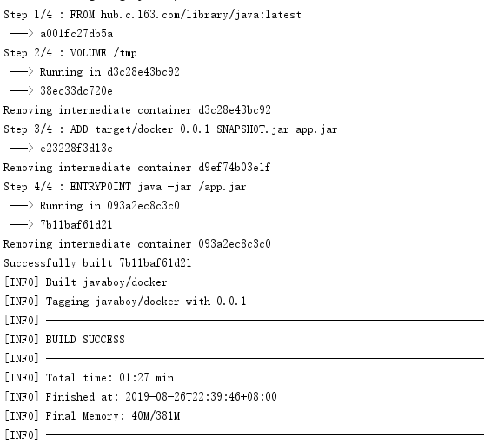Click 'Tagging javaboy/docker with 0.0.1' line
Image resolution: width=504 pixels, height=444 pixels.
(125, 302)
